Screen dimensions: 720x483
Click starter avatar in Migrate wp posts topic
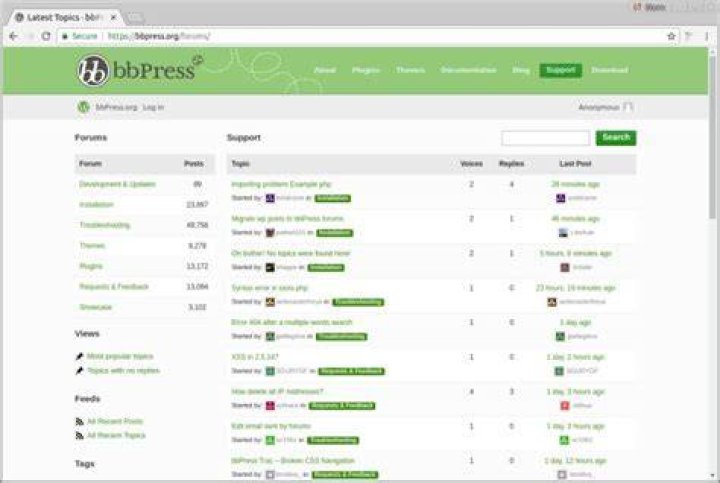tap(270, 232)
